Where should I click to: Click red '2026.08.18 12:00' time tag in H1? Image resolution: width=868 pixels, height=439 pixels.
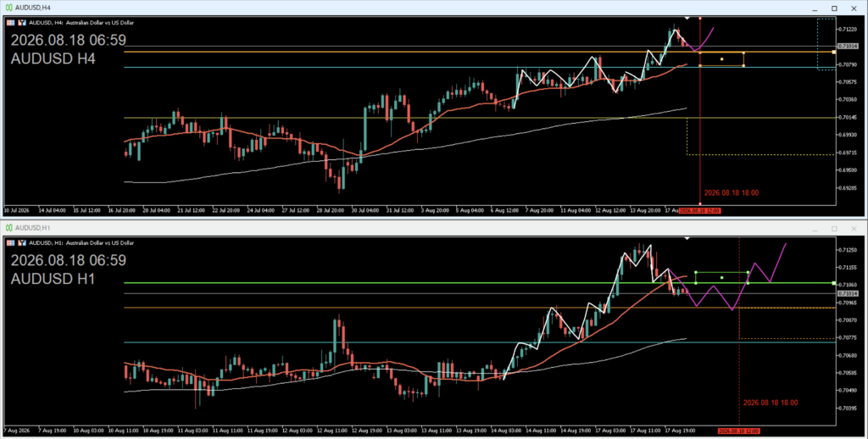tap(738, 431)
